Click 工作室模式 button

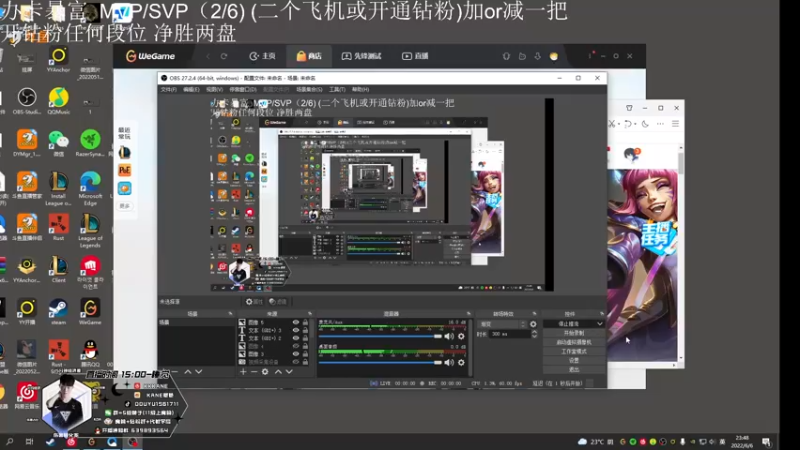point(574,351)
